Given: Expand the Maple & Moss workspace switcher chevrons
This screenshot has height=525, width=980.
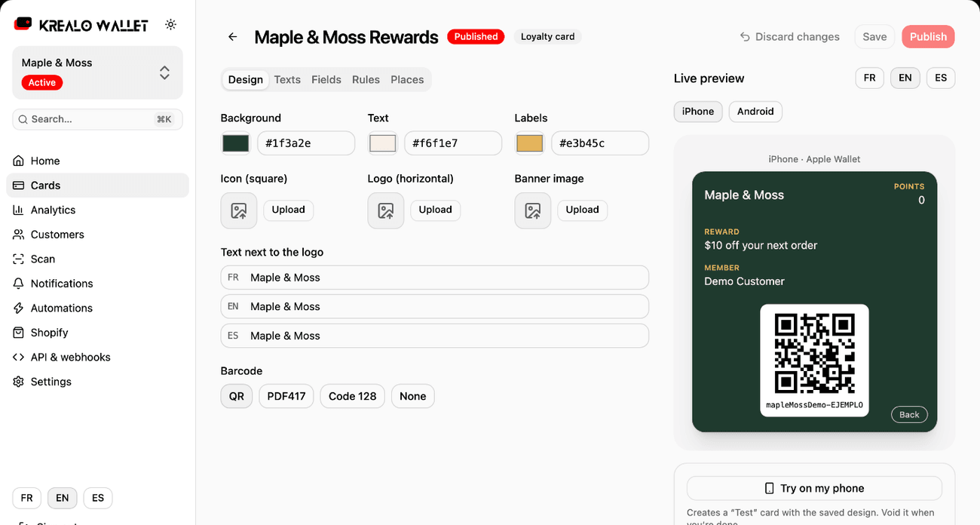Looking at the screenshot, I should pos(164,72).
